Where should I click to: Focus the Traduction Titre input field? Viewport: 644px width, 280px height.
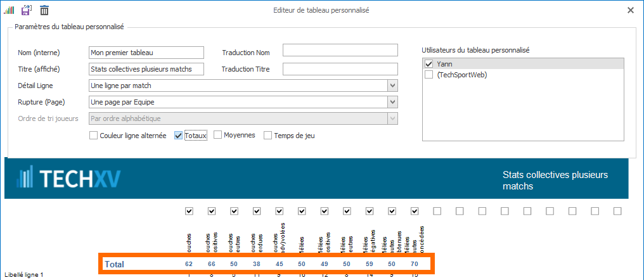click(x=340, y=69)
